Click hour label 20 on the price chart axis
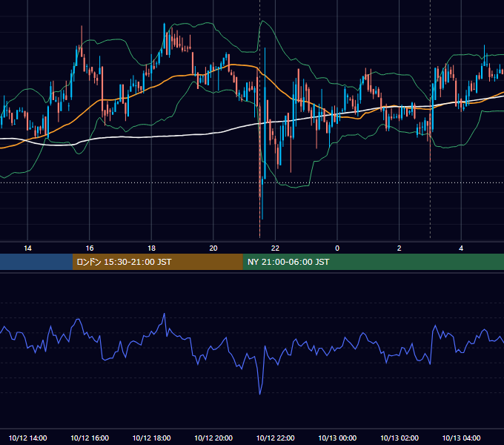This screenshot has height=445, width=504. coord(213,248)
